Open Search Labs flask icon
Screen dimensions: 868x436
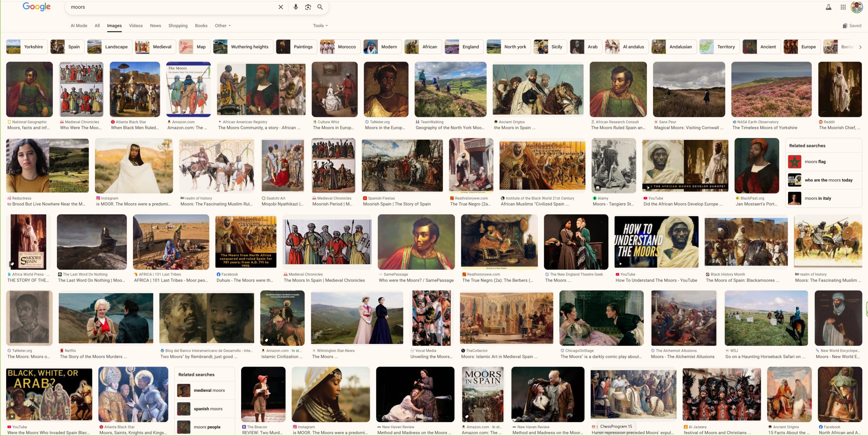coord(828,7)
